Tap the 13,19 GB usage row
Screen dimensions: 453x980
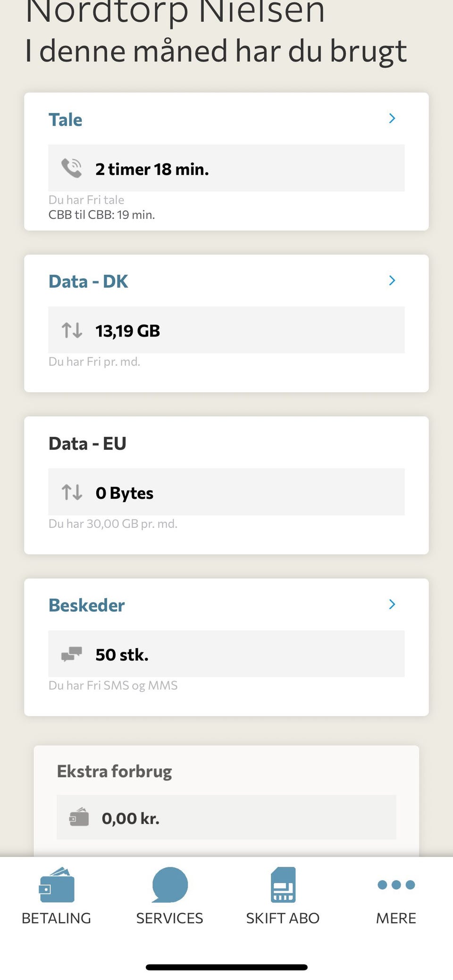pyautogui.click(x=226, y=330)
